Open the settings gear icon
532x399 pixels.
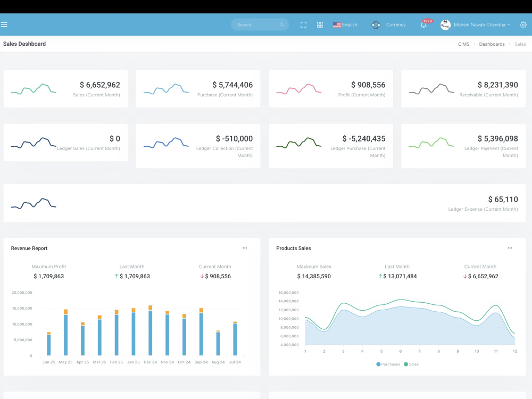click(523, 25)
